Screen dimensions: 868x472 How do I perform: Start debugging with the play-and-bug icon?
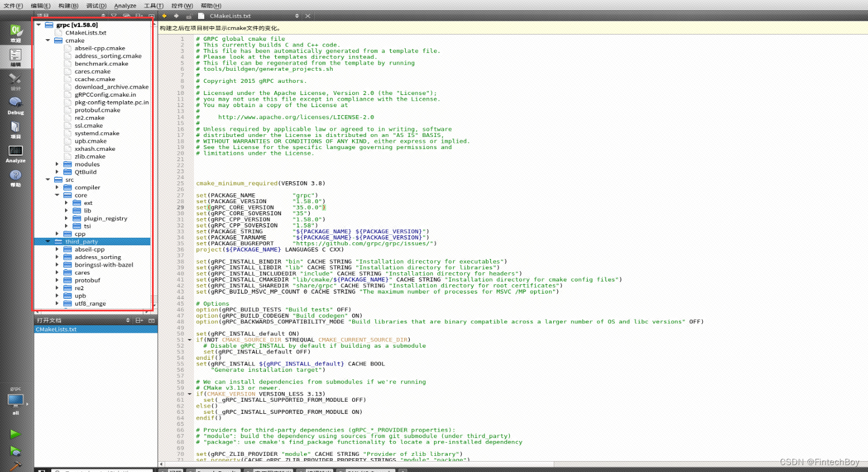coord(16,452)
